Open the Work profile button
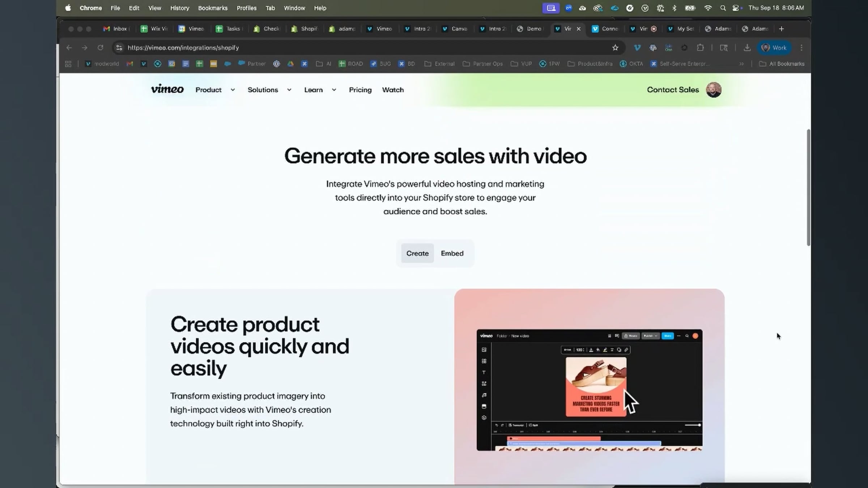This screenshot has height=488, width=868. (x=774, y=48)
